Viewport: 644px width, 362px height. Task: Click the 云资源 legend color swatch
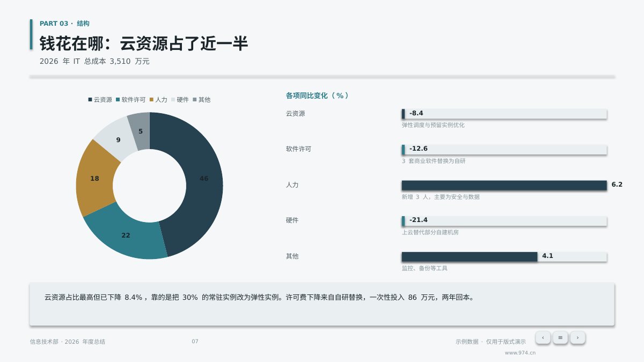coord(90,100)
